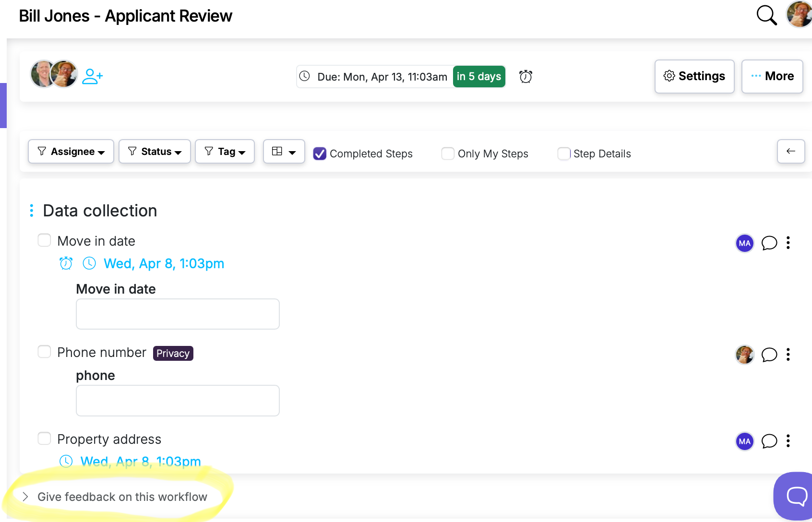This screenshot has width=812, height=522.
Task: Open comments on the Move in date step
Action: click(x=769, y=243)
